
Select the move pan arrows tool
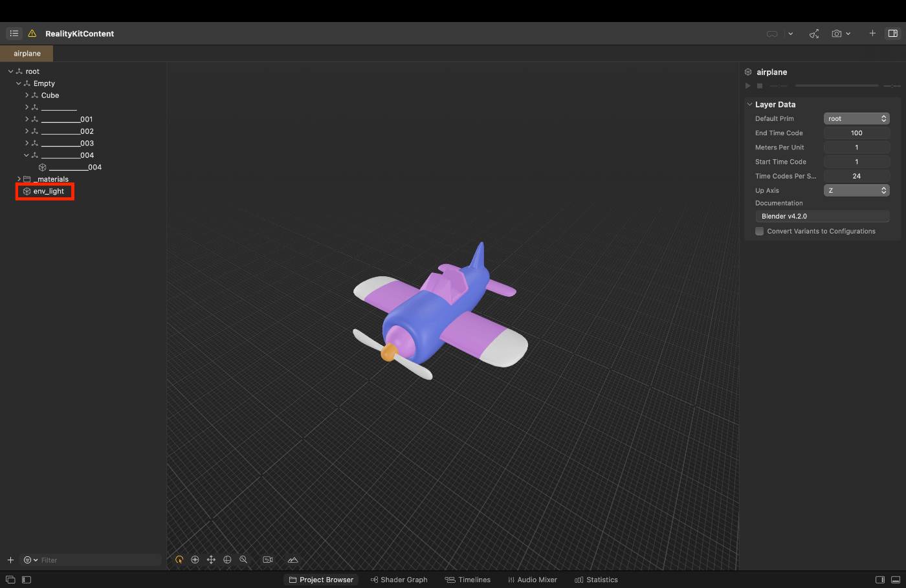211,560
